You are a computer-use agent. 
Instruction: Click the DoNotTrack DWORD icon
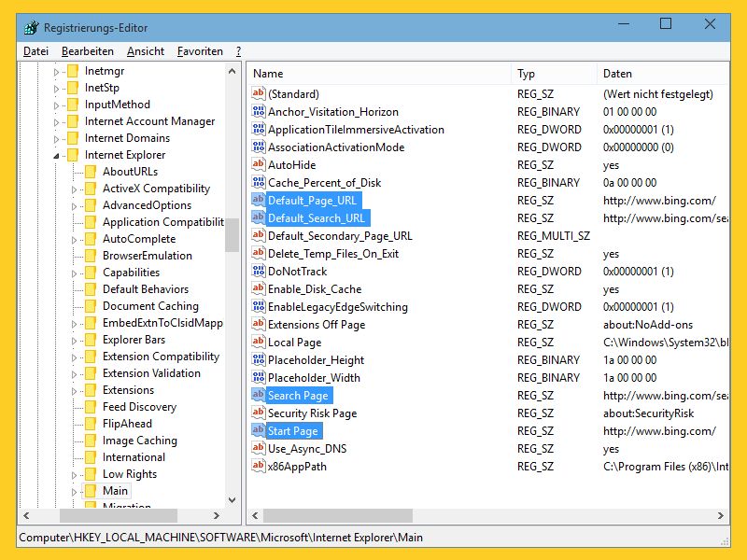tap(259, 271)
